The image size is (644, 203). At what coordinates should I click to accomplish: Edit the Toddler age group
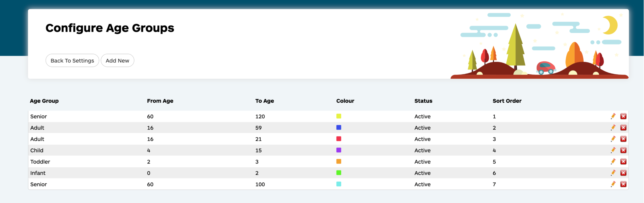[x=613, y=161]
